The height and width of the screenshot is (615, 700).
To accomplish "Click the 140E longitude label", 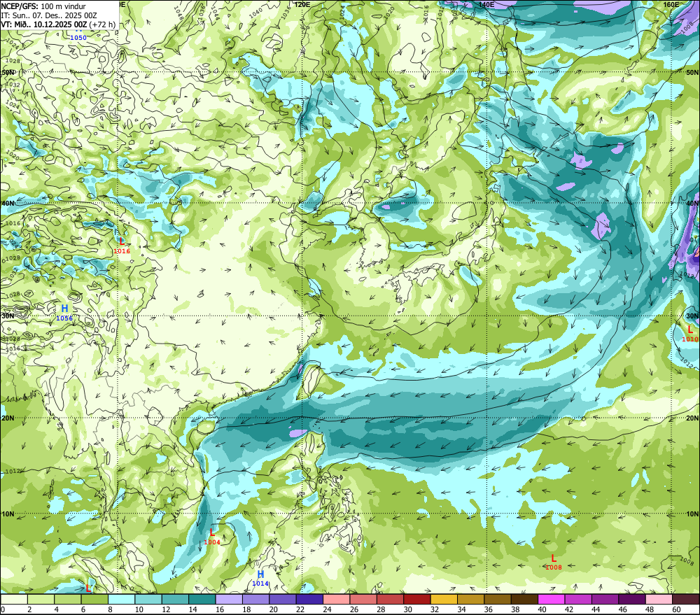I will [x=486, y=4].
